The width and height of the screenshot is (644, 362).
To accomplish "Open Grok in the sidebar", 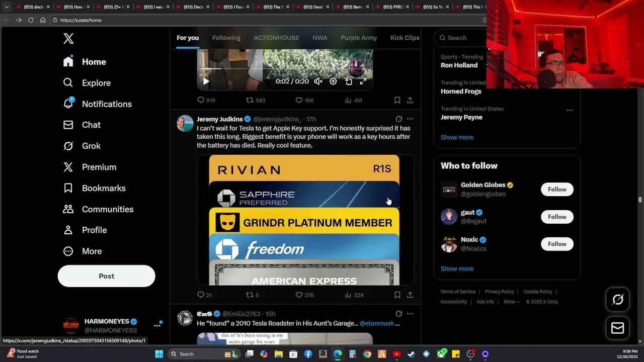I will [82, 146].
